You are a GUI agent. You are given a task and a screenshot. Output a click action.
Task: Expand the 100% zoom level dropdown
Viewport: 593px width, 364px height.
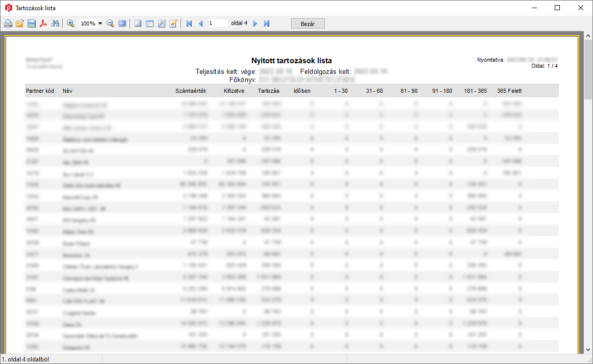pyautogui.click(x=100, y=23)
